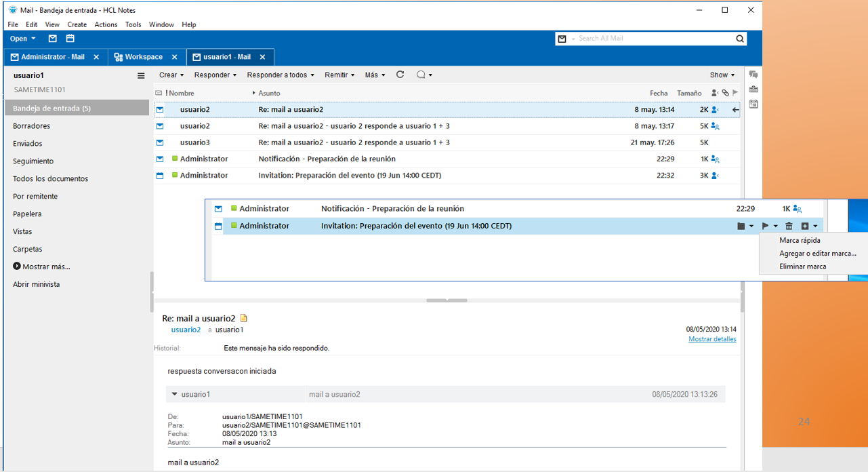Screen dimensions: 868x472
Task: Open the Borradores folder
Action: click(31, 126)
